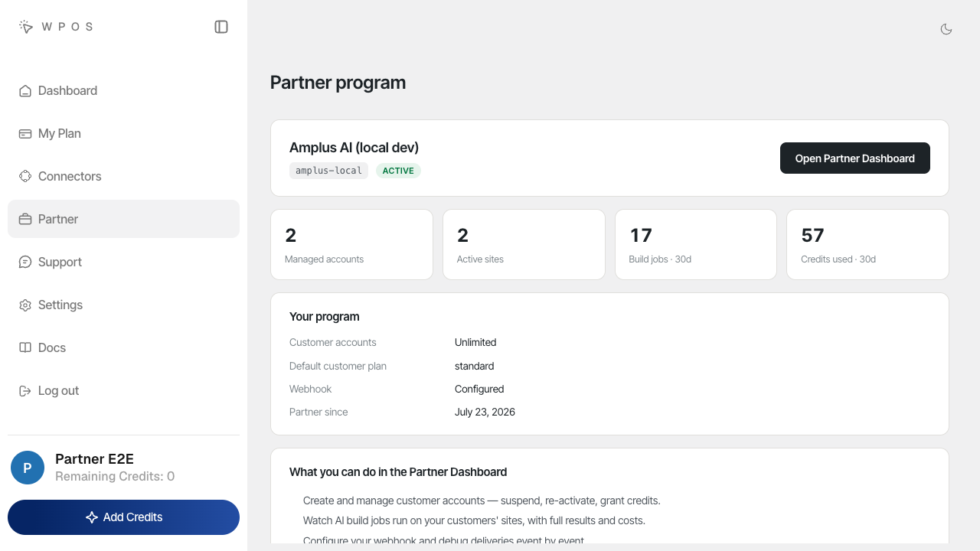Click the Partner since label
980x551 pixels.
coord(318,412)
